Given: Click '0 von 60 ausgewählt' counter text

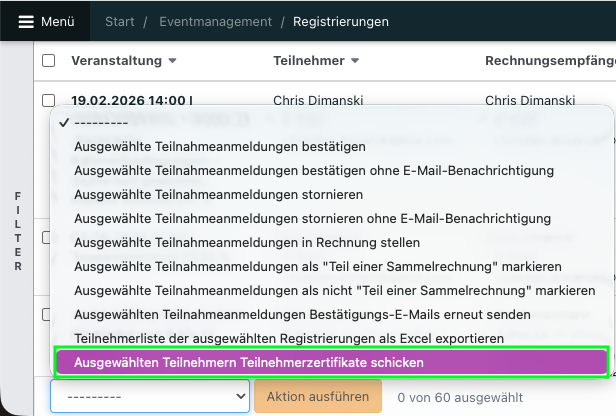Looking at the screenshot, I should point(460,397).
